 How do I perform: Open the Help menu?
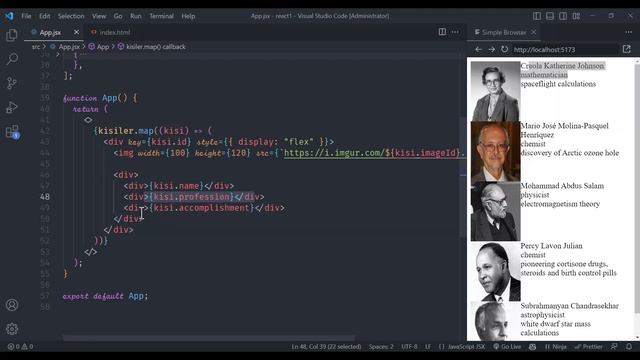point(188,16)
